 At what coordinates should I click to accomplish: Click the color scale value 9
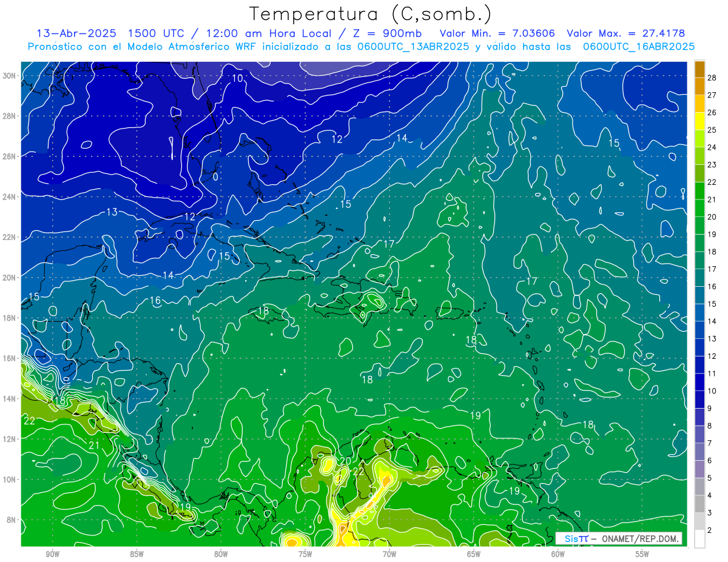coord(710,409)
